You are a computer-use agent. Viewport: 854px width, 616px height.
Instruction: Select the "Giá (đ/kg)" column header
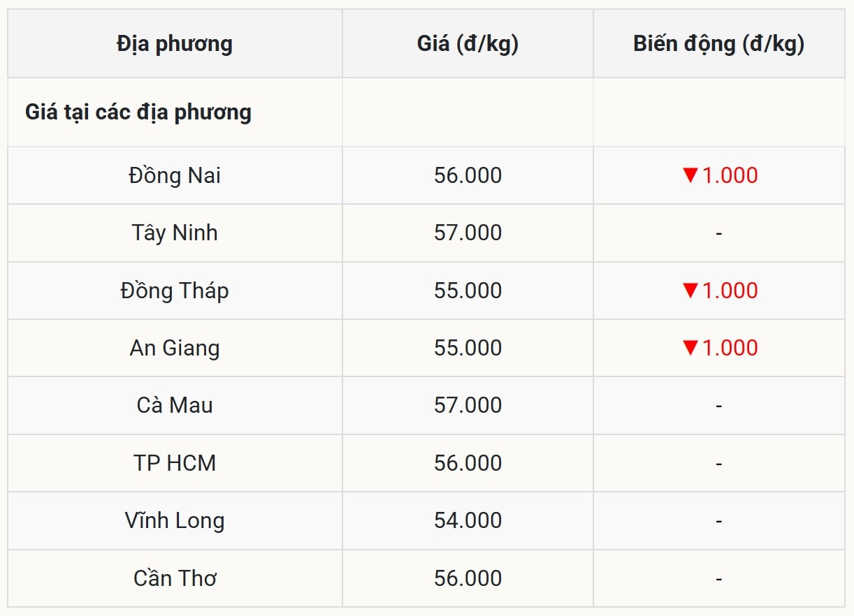tap(468, 44)
